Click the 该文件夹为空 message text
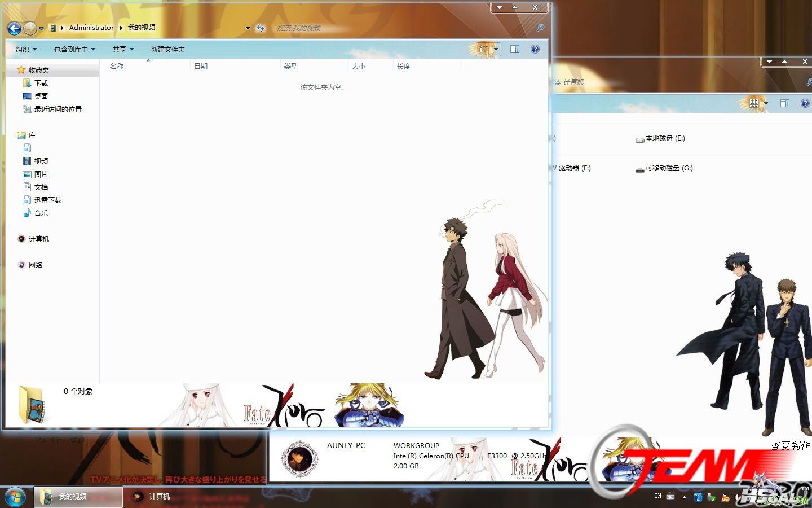The image size is (812, 508). tap(323, 87)
